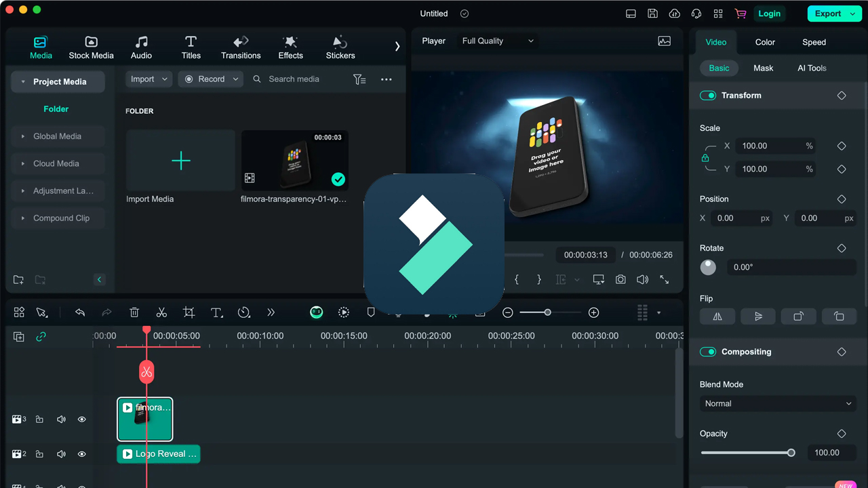The image size is (868, 488).
Task: Select the Stickers tab
Action: click(x=340, y=47)
